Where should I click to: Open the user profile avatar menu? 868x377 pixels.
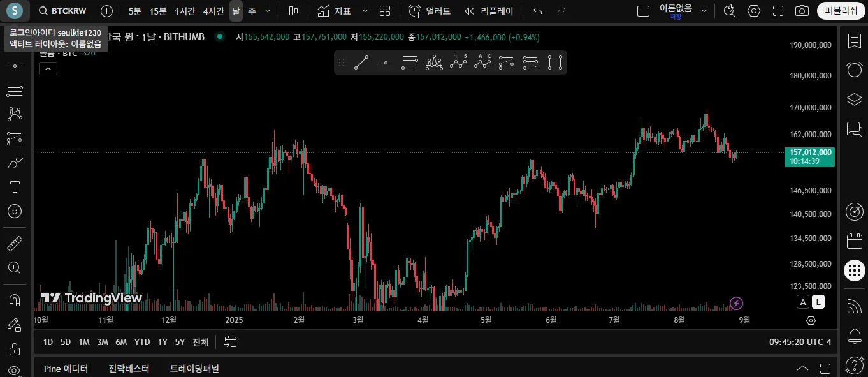(14, 11)
